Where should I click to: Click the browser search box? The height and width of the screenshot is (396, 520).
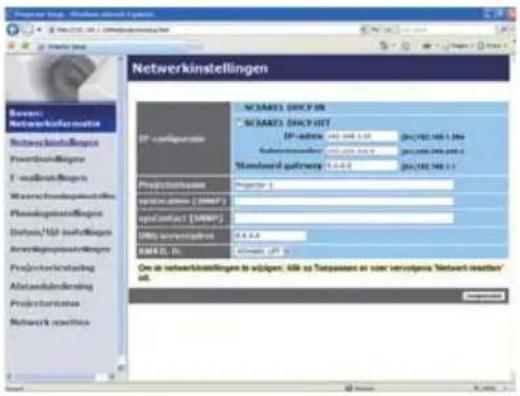point(447,30)
